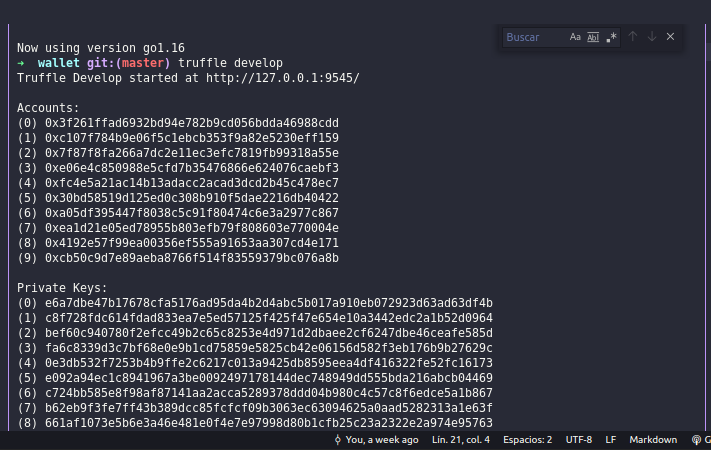Click 'Now using version go1.16' line
711x450 pixels.
pyautogui.click(x=101, y=48)
